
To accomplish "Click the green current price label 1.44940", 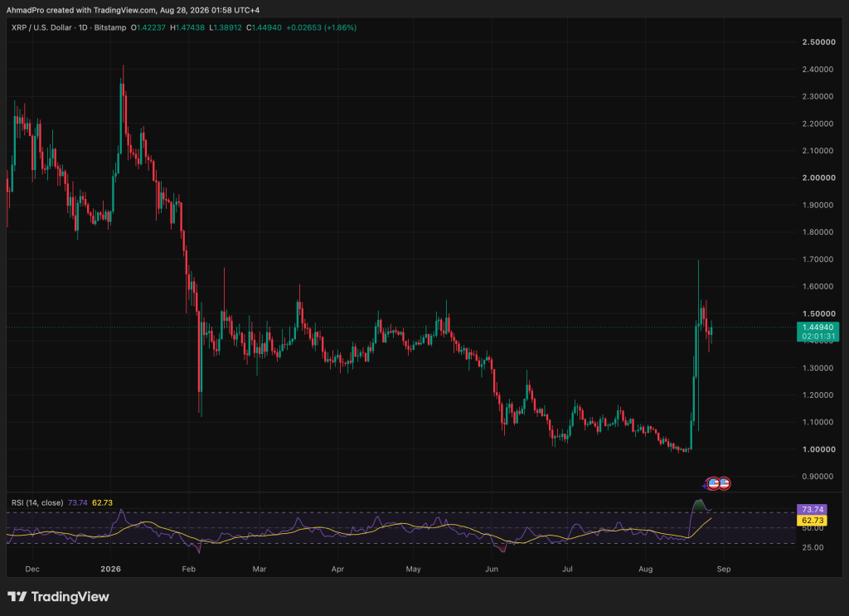I will [x=817, y=327].
